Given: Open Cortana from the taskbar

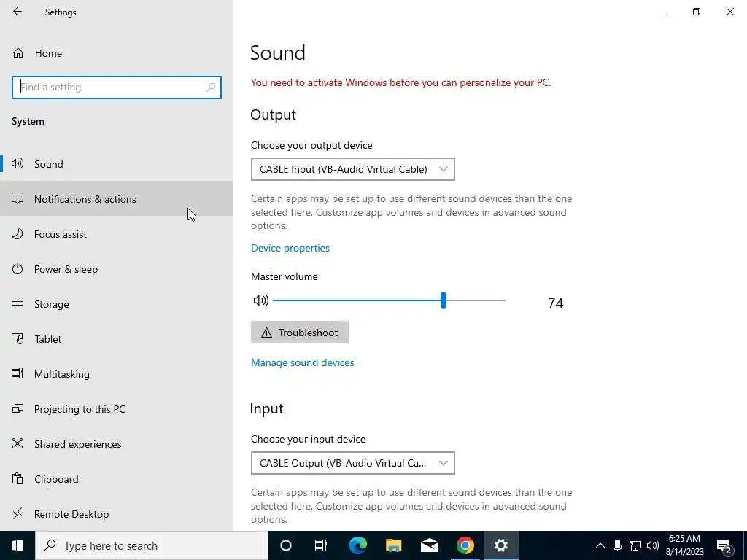Looking at the screenshot, I should pos(286,545).
